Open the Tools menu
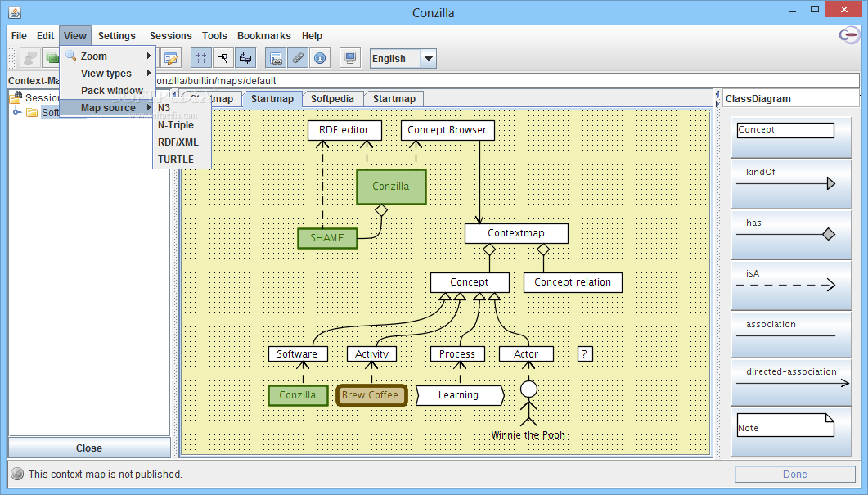The width and height of the screenshot is (868, 495). pos(214,35)
